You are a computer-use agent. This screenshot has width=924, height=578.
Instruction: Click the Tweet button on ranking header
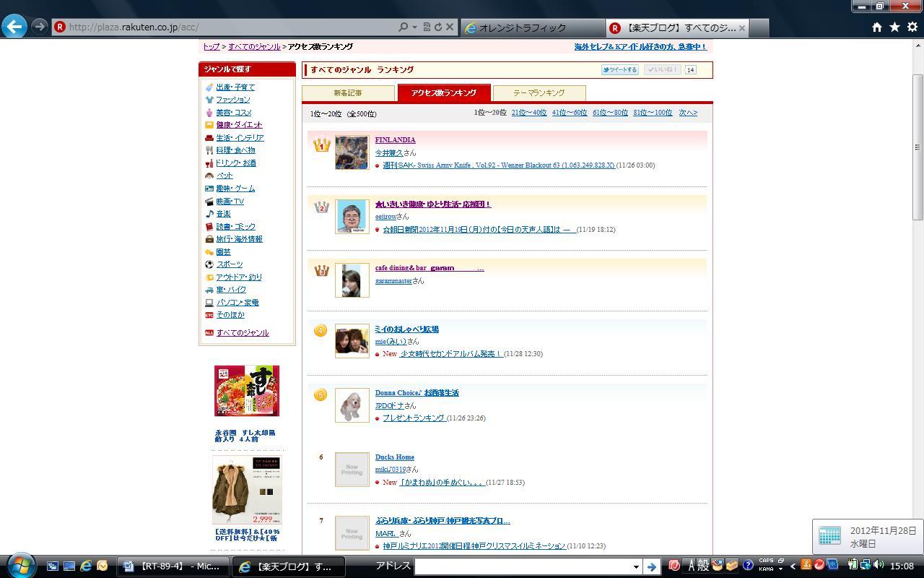(x=620, y=70)
